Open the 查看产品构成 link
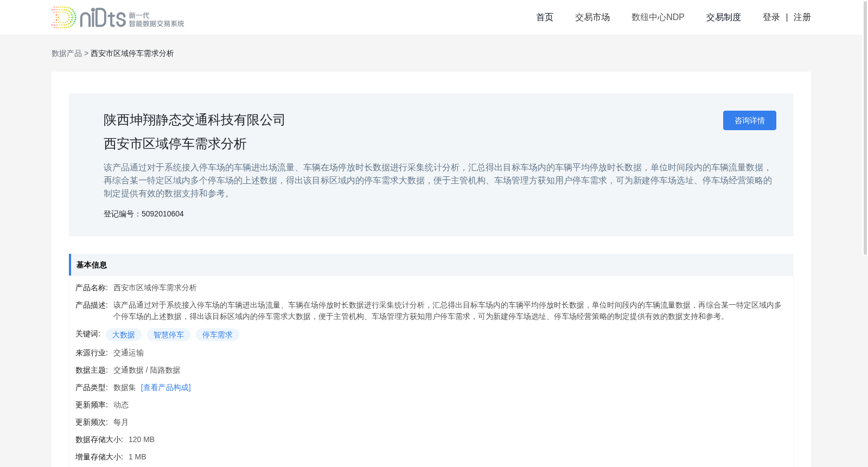 click(166, 387)
